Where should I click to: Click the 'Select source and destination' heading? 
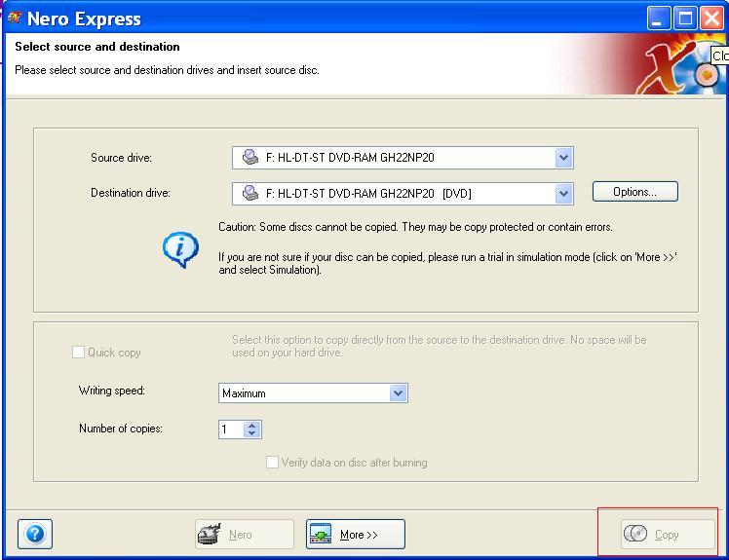point(97,47)
